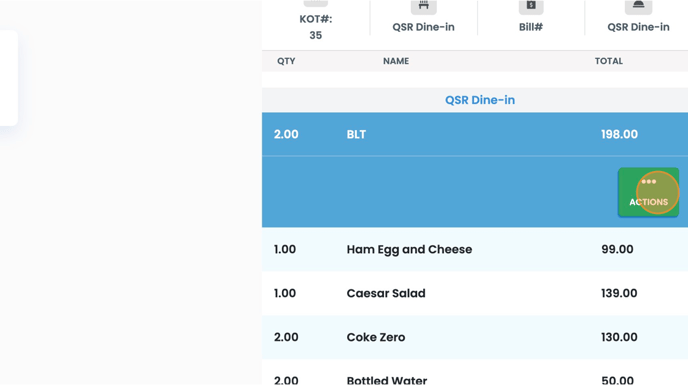Click the TOTAL column header

click(x=609, y=61)
